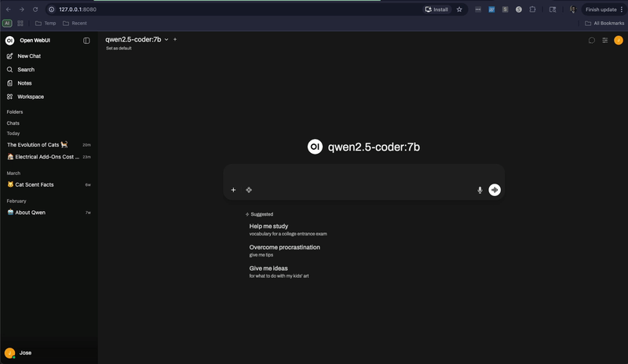Select the Give me ideas suggestion
The image size is (628, 364).
pos(279,272)
